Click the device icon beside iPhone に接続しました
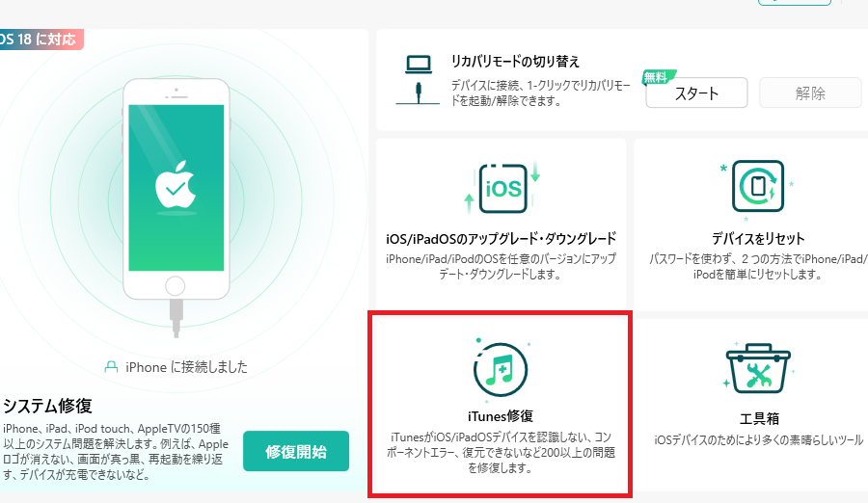 [x=112, y=367]
